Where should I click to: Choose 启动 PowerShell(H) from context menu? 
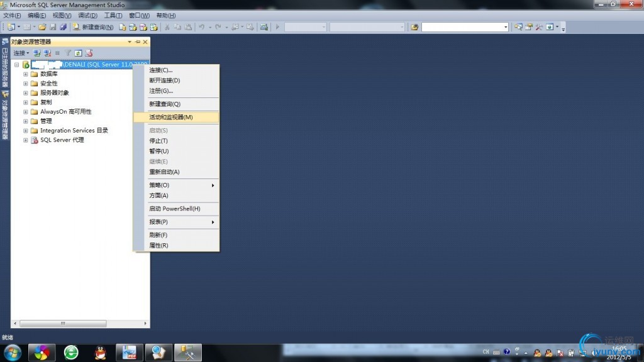[176, 209]
